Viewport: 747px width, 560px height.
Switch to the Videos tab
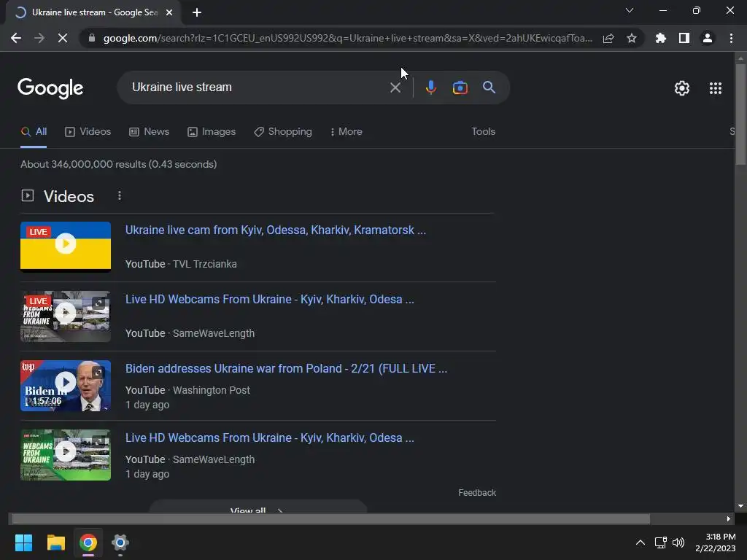(88, 132)
